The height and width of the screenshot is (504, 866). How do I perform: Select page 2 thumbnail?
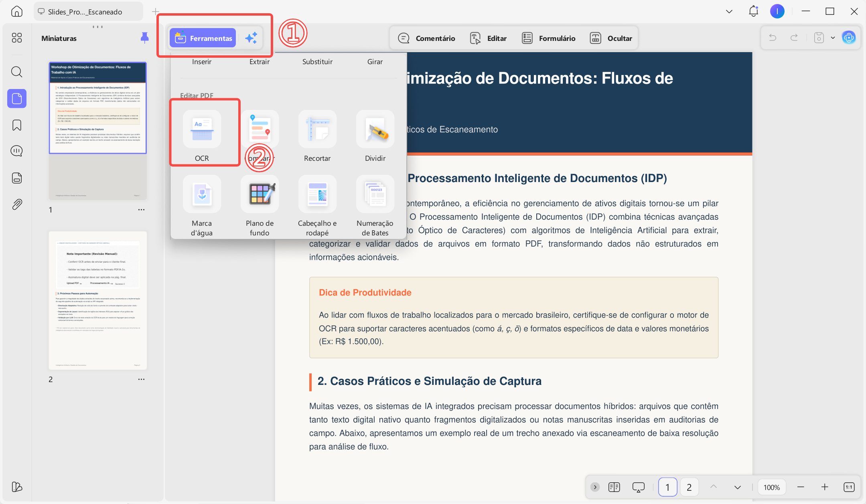tap(98, 300)
